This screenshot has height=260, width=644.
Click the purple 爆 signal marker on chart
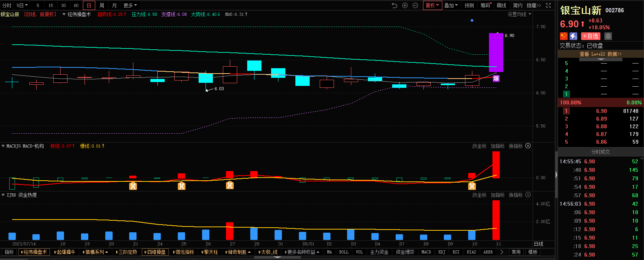point(496,79)
